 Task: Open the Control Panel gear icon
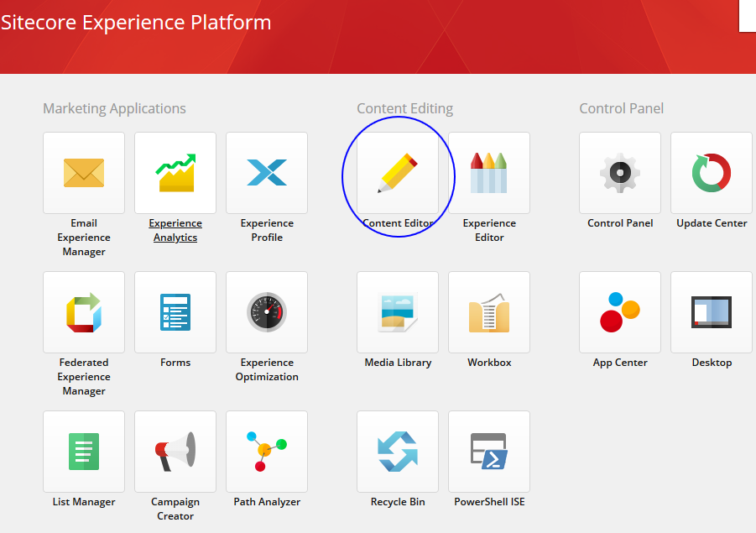click(620, 173)
